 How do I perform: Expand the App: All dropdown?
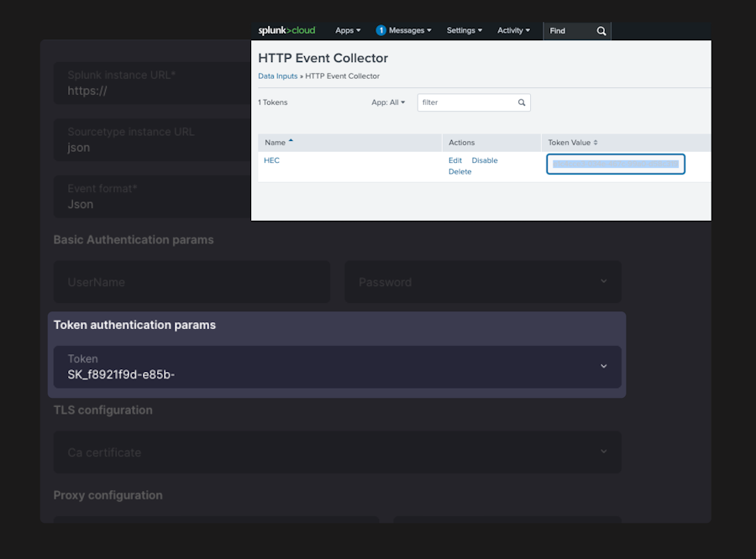(x=388, y=102)
